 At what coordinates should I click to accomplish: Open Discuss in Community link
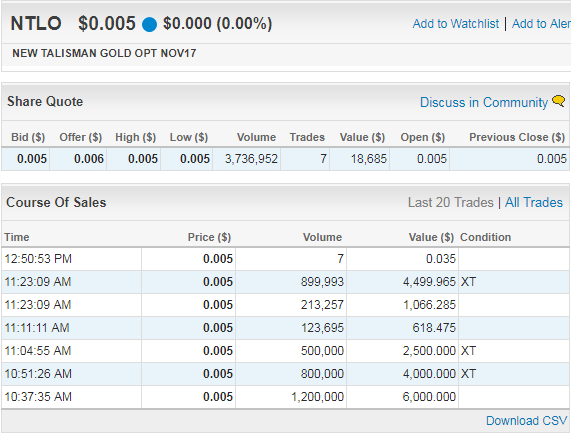point(484,102)
